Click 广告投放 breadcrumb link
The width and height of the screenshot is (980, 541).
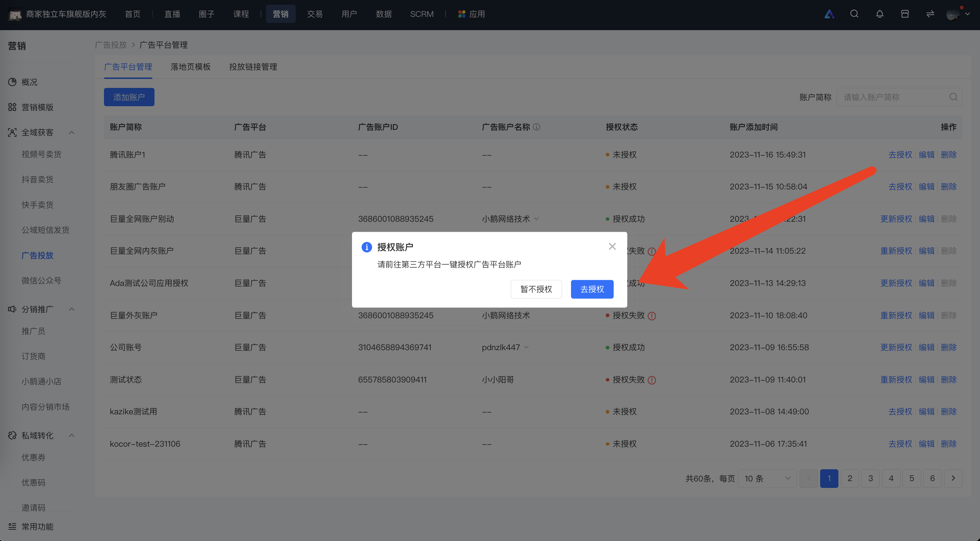click(x=111, y=45)
